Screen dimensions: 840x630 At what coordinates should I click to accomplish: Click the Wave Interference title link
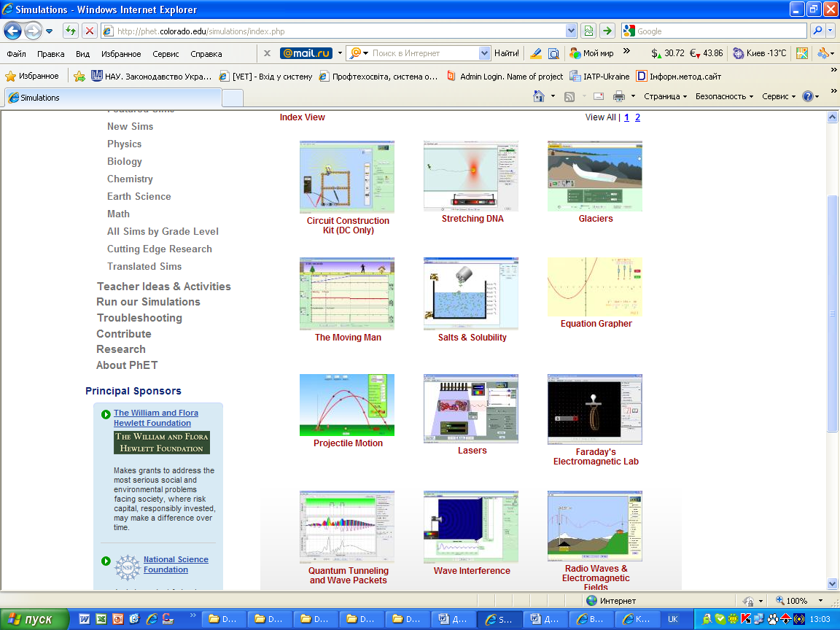(472, 570)
